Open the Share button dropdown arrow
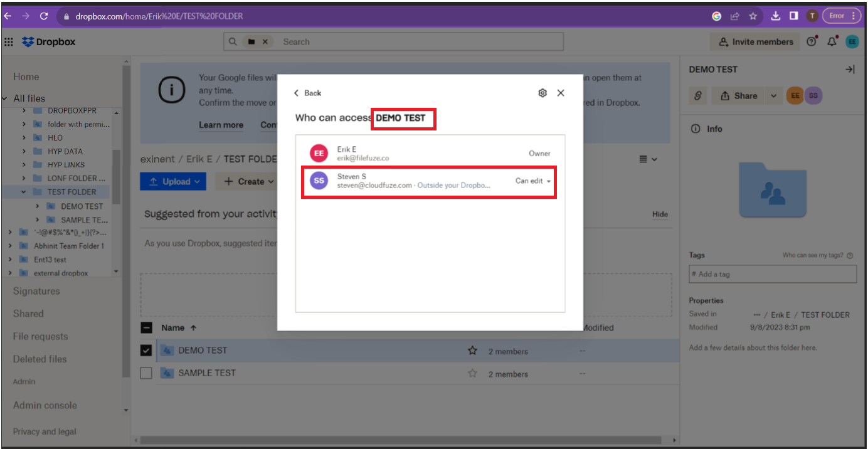Screen dimensions: 868x449 click(x=775, y=95)
